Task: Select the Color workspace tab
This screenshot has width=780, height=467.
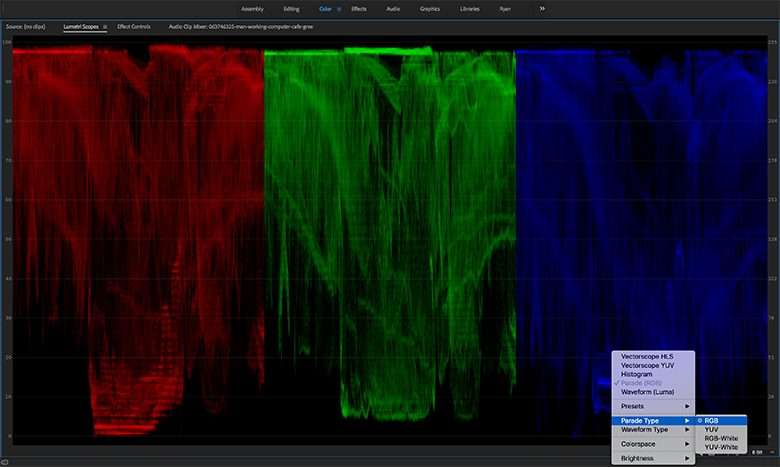Action: [x=325, y=9]
